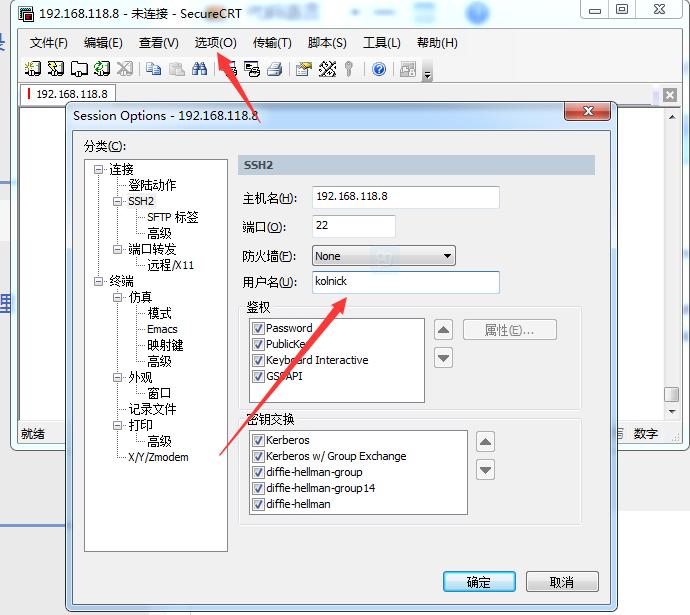Viewport: 690px width, 615px height.
Task: Click the 属性(E)... button
Action: pos(510,329)
